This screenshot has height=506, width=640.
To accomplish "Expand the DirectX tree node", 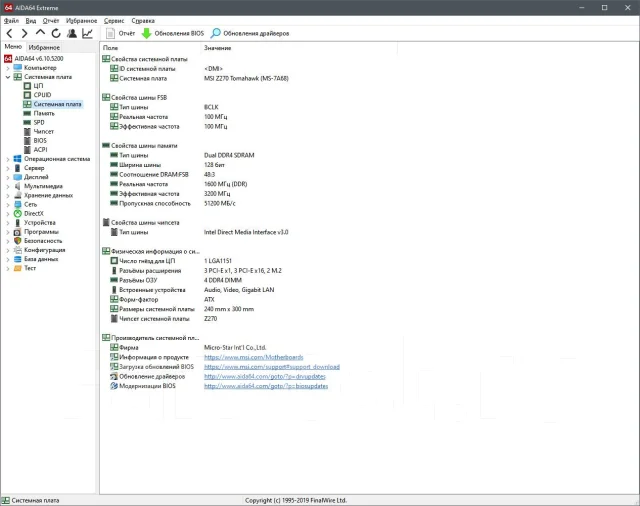I will (8, 214).
